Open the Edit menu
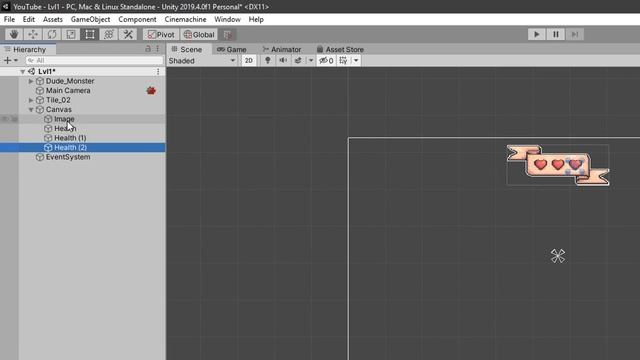The width and height of the screenshot is (640, 360). (x=29, y=19)
